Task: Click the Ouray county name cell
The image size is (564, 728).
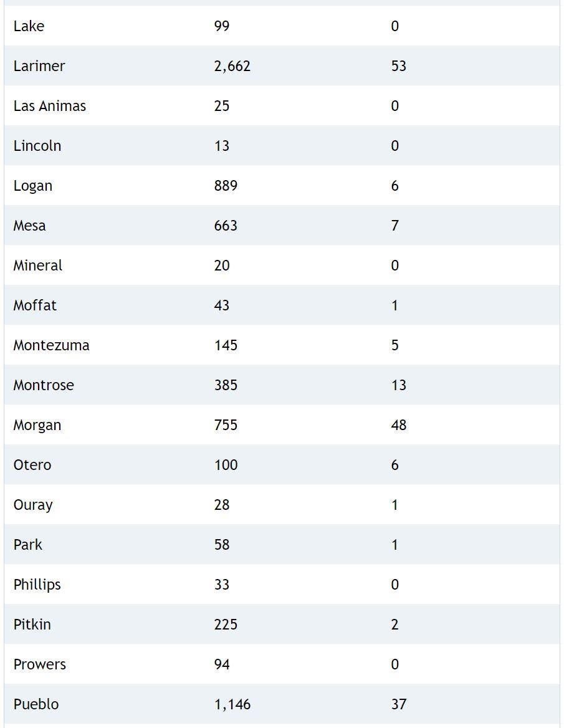Action: (x=33, y=505)
